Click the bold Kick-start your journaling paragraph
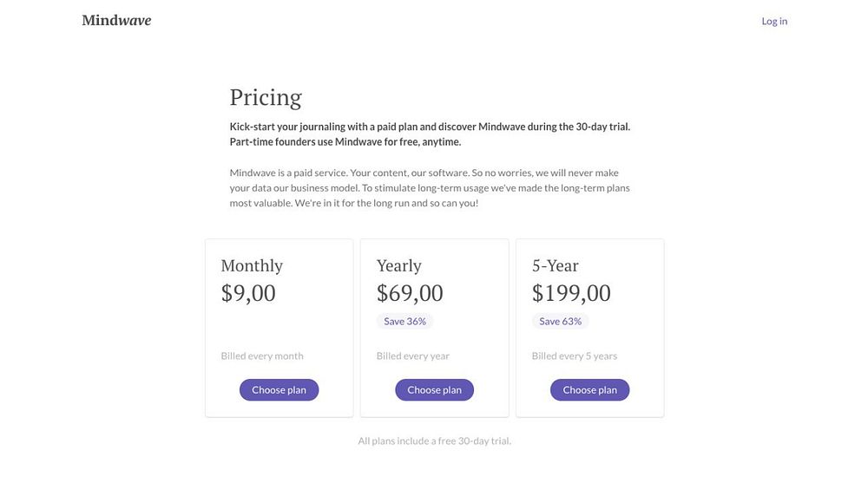The width and height of the screenshot is (868, 496). 430,134
